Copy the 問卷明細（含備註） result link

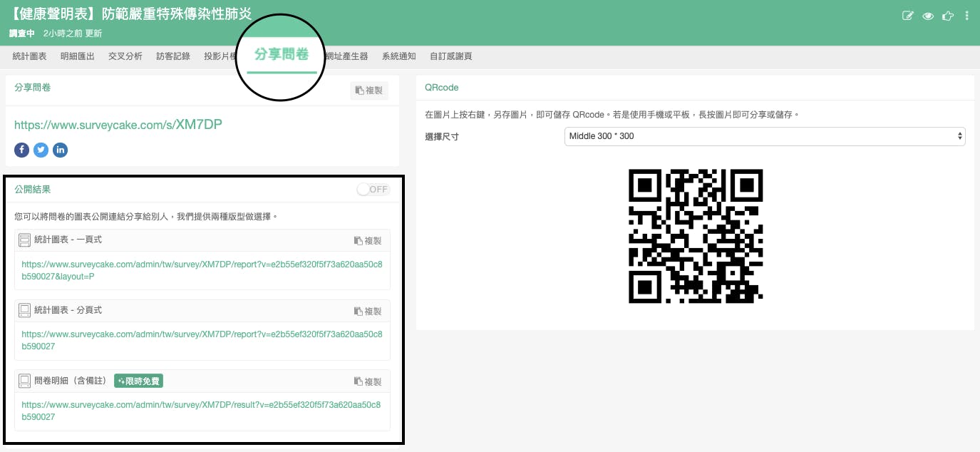coord(368,382)
